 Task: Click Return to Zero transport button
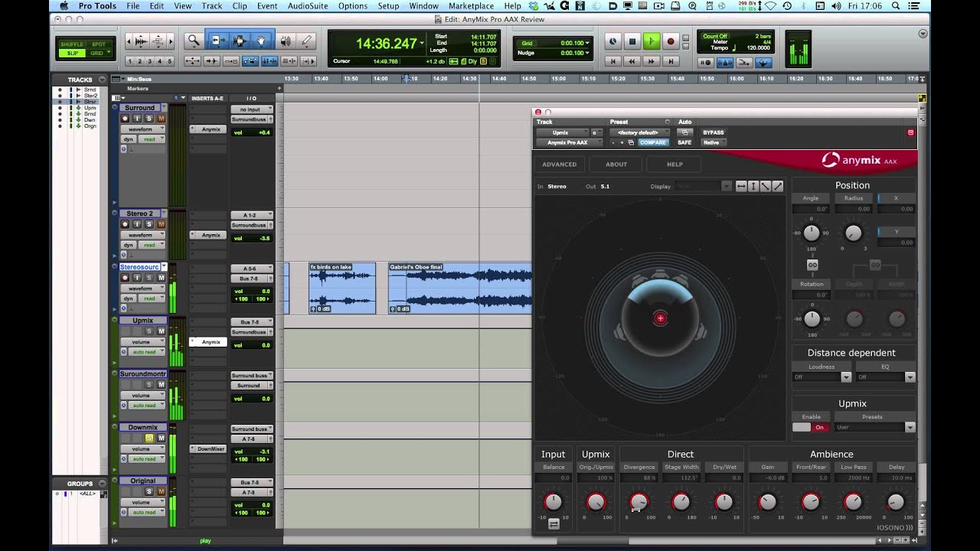point(613,61)
